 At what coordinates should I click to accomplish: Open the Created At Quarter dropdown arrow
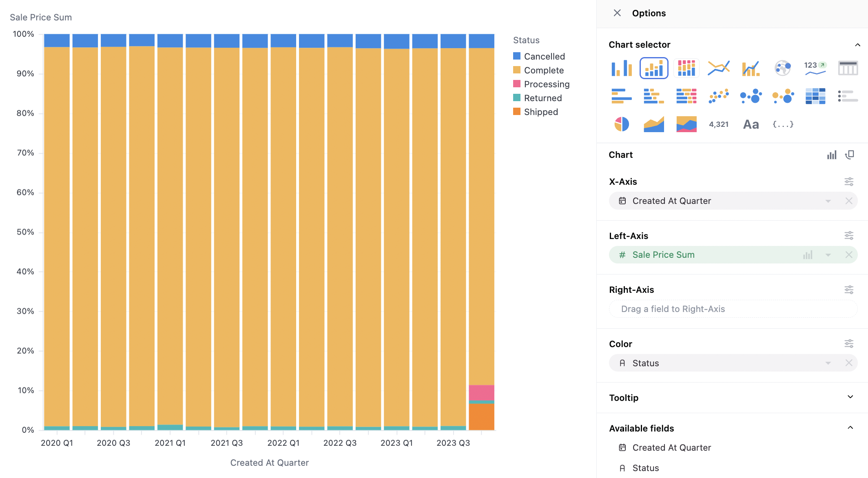pos(828,201)
